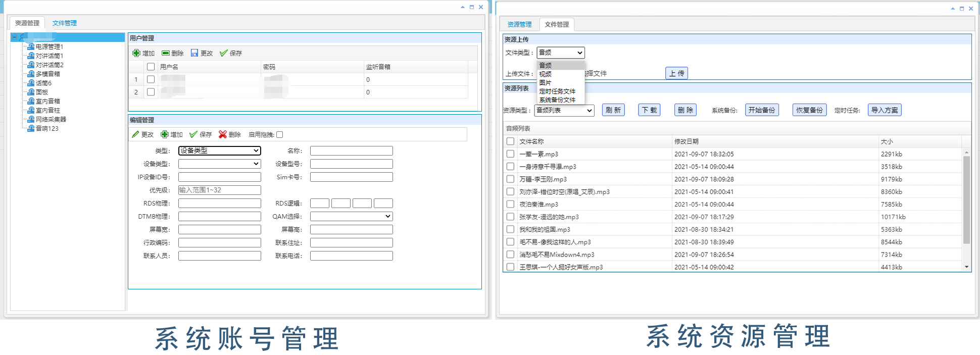Click the green minus 删除 icon in 用户管理

[166, 53]
